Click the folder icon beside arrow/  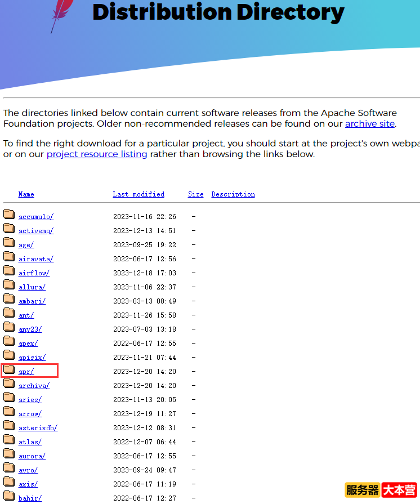(9, 412)
